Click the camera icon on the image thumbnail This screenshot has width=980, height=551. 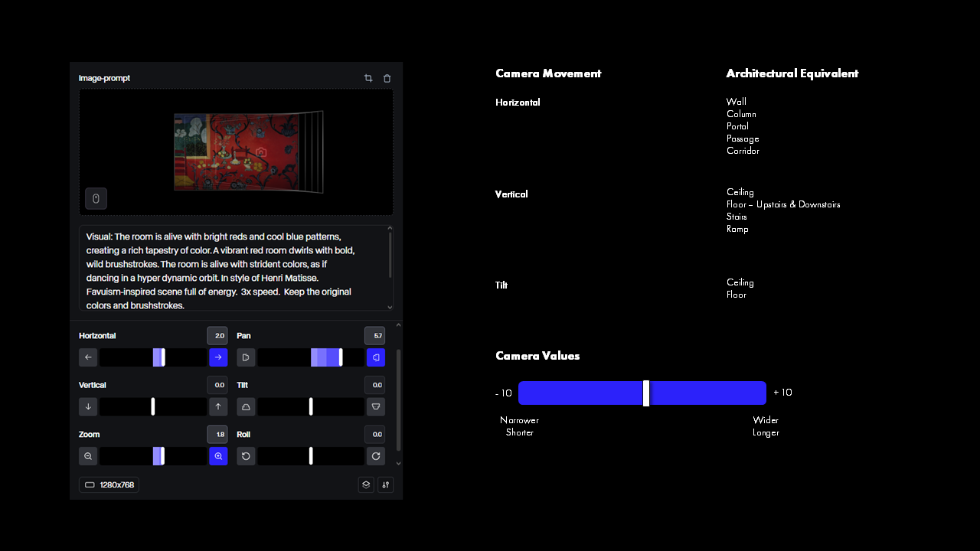pos(261,152)
